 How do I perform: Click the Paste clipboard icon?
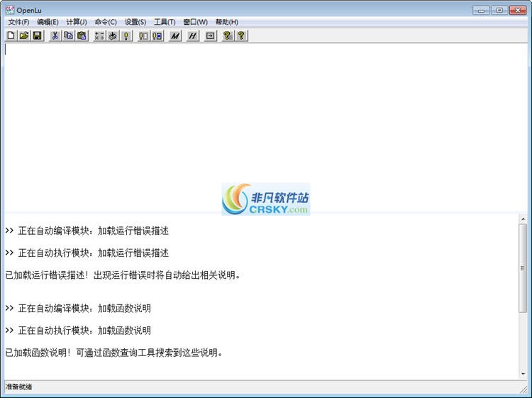[82, 35]
